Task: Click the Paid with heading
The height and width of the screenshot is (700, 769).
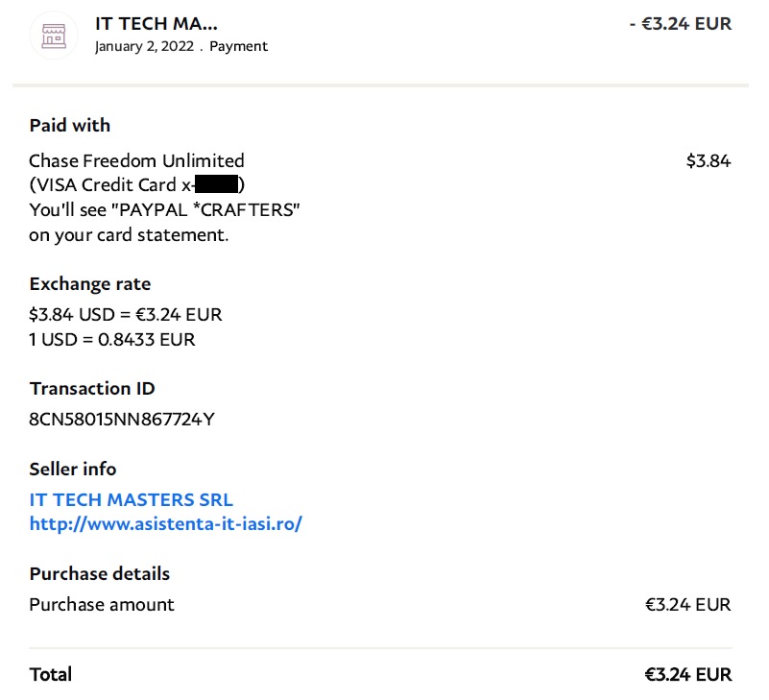Action: [70, 125]
